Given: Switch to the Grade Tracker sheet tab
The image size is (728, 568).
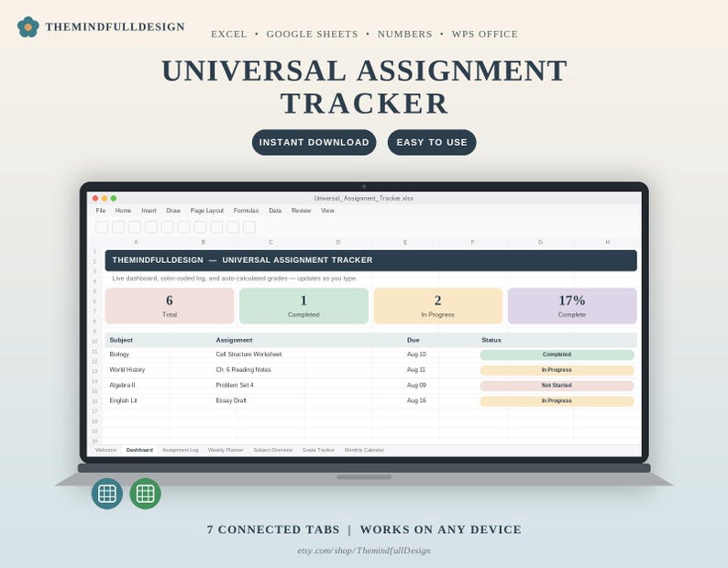Looking at the screenshot, I should click(x=318, y=450).
